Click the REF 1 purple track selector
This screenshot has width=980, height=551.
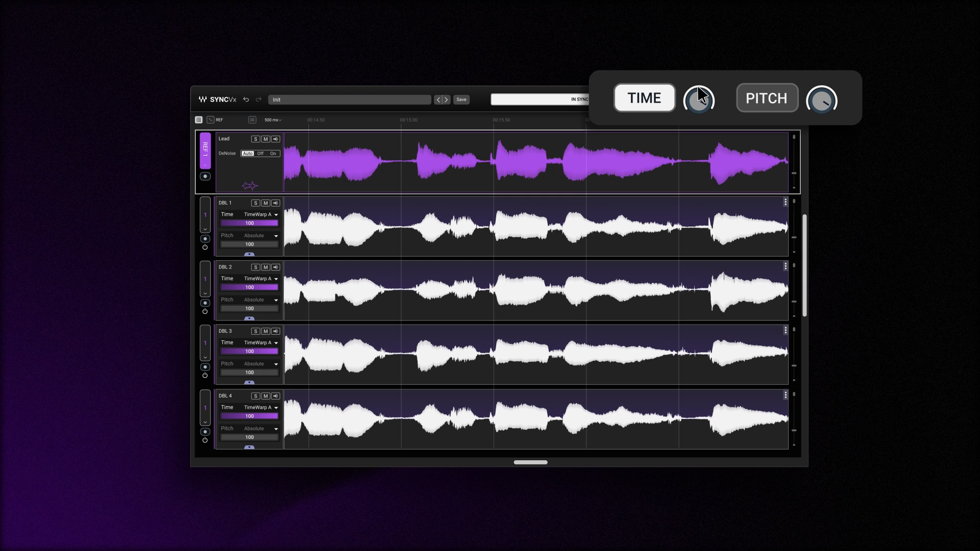coord(205,151)
